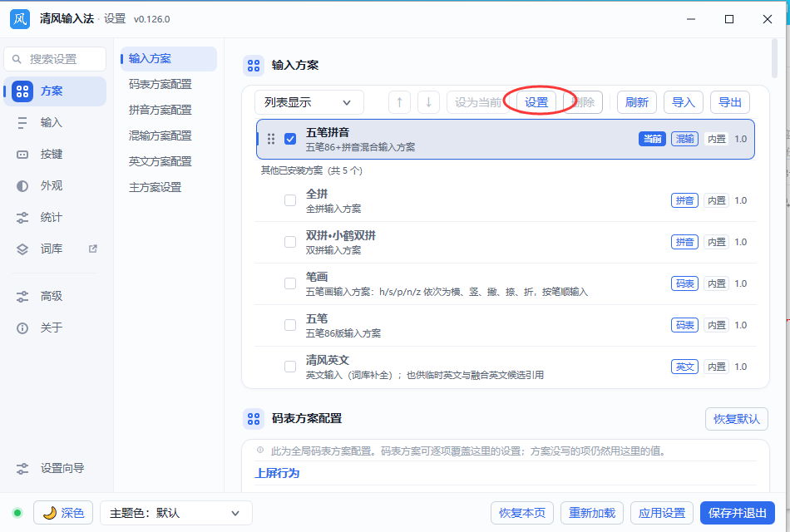The image size is (790, 532).
Task: Focus the 搜索设置 search field
Action: (x=55, y=59)
